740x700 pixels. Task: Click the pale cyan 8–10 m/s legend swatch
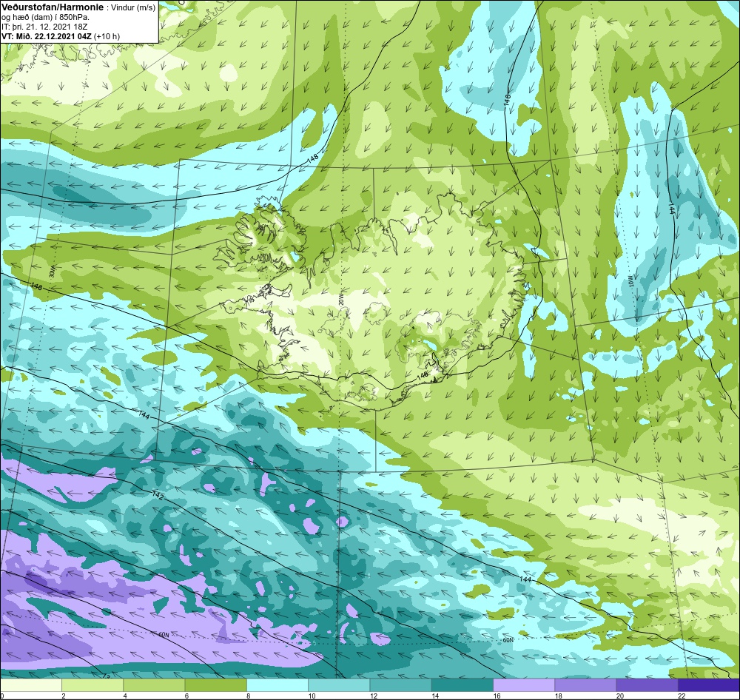pos(277,685)
